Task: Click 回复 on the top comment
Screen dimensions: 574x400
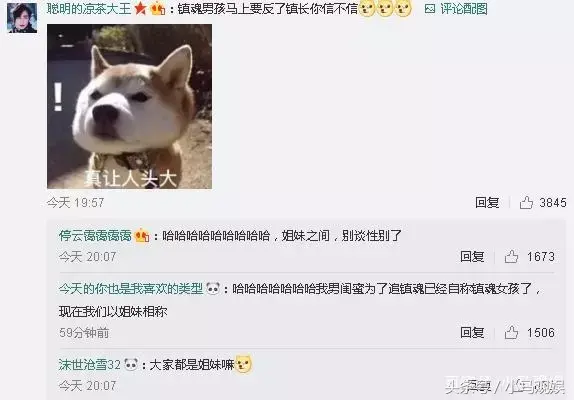Action: pyautogui.click(x=487, y=202)
